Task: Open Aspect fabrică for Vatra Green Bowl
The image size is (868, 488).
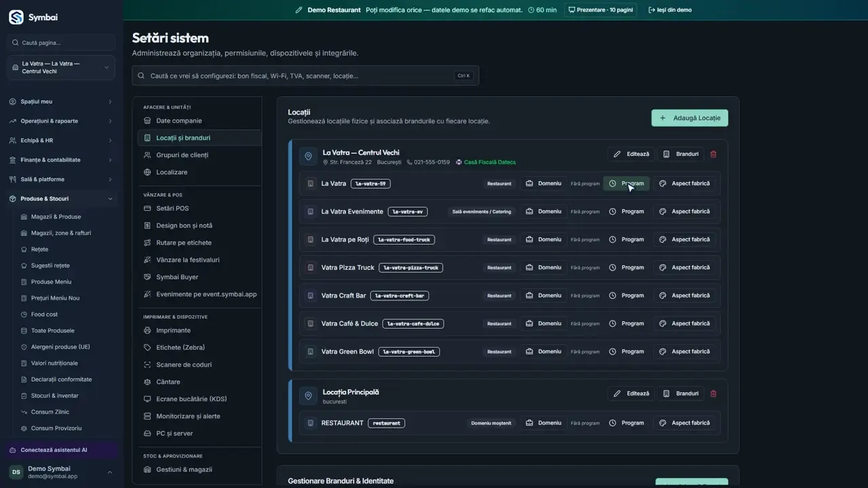Action: [x=684, y=352]
